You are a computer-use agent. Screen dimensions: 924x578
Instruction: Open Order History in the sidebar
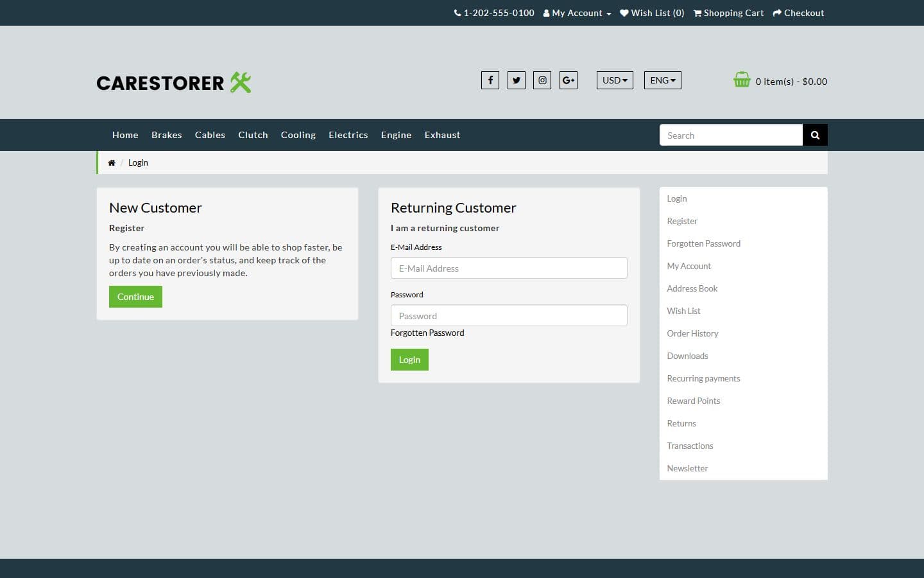(692, 333)
